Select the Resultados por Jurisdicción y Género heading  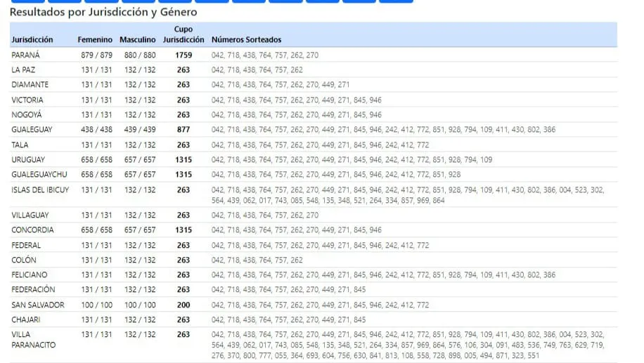point(103,12)
